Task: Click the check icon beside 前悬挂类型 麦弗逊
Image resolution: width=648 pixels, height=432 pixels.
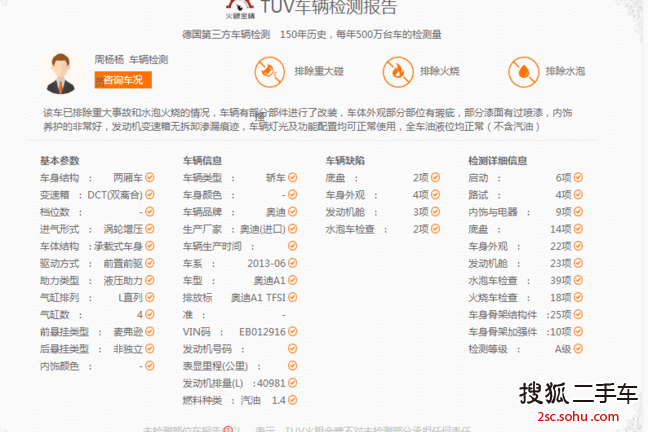Action: (150, 332)
